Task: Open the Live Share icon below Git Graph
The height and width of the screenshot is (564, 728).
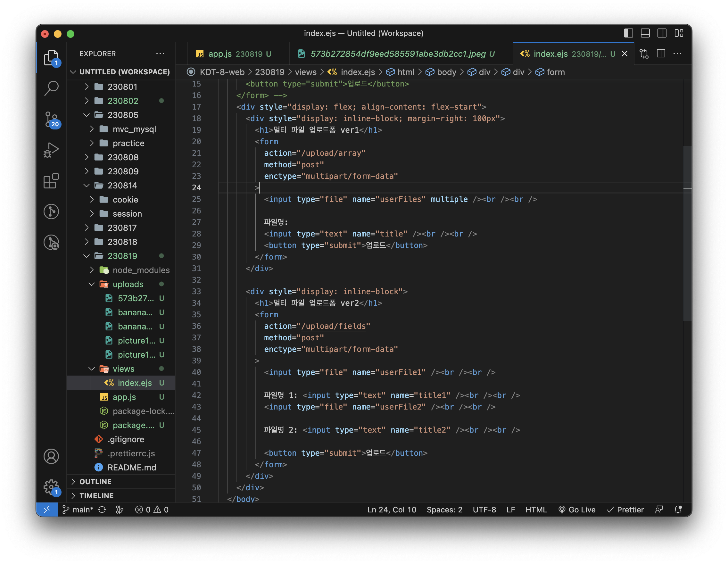Action: 51,242
